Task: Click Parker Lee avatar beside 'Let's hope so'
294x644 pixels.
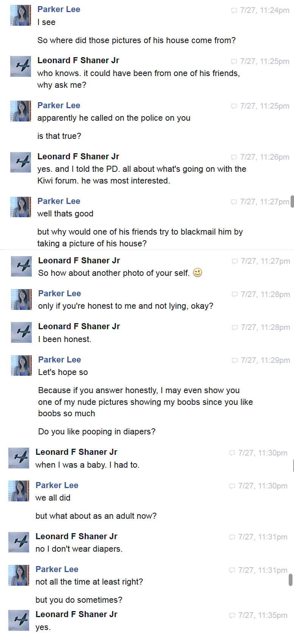Action: click(x=21, y=366)
